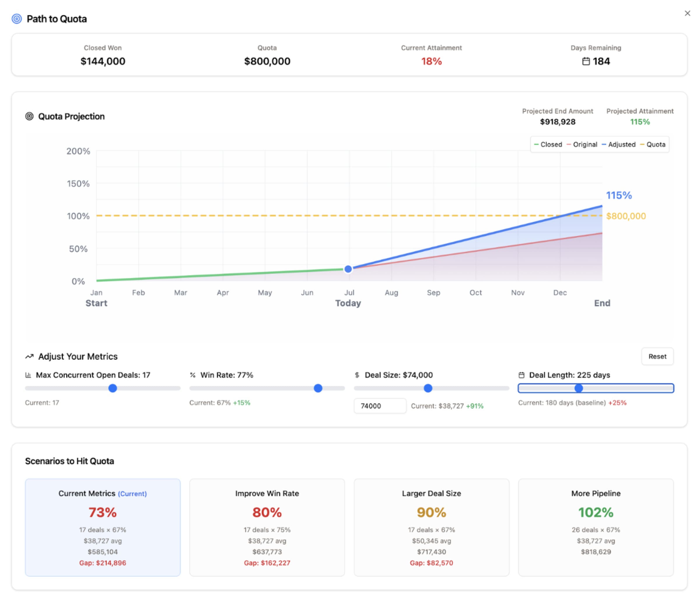Click the calendar icon next to Deal Length
The height and width of the screenshot is (599, 700).
(521, 375)
